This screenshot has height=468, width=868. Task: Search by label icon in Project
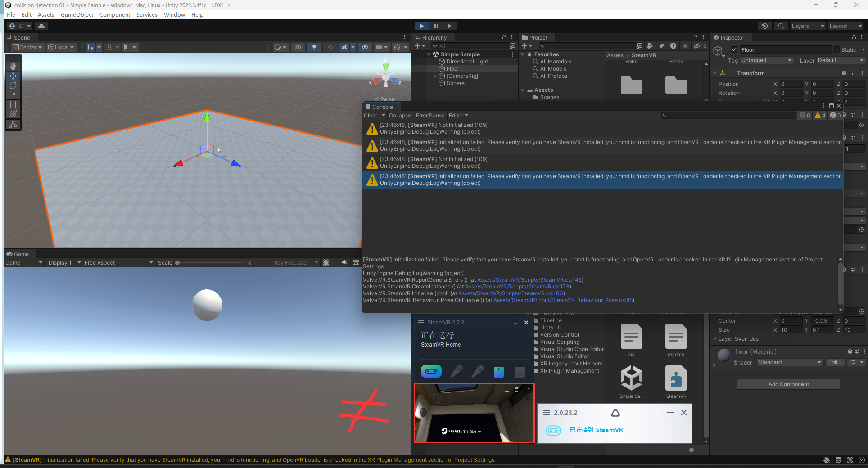(x=661, y=46)
